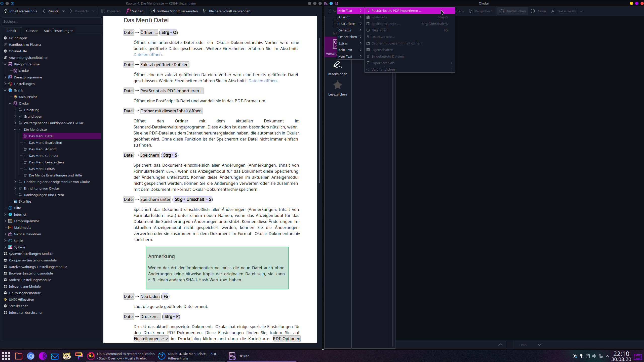Switch to the Glossar tab

[32, 31]
